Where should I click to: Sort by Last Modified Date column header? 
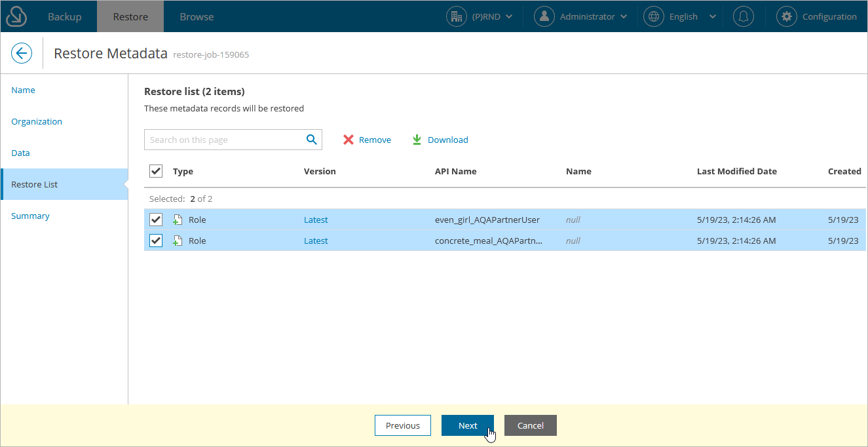(x=737, y=171)
